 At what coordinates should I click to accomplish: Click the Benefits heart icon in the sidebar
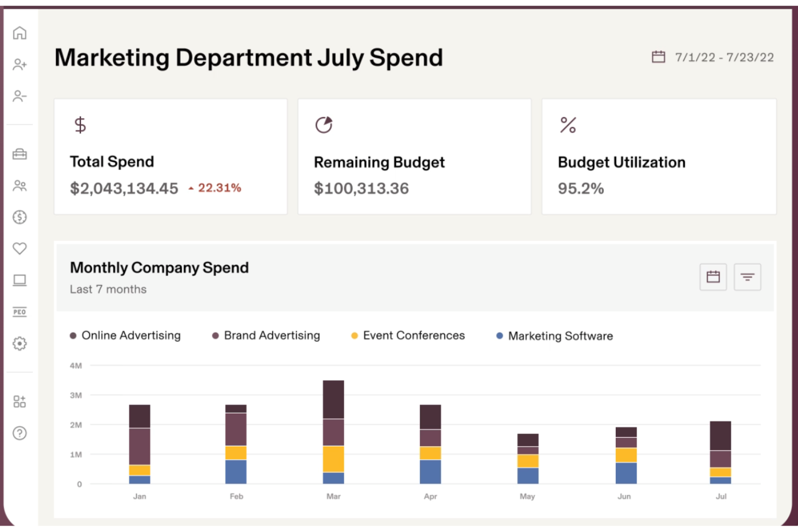coord(20,248)
